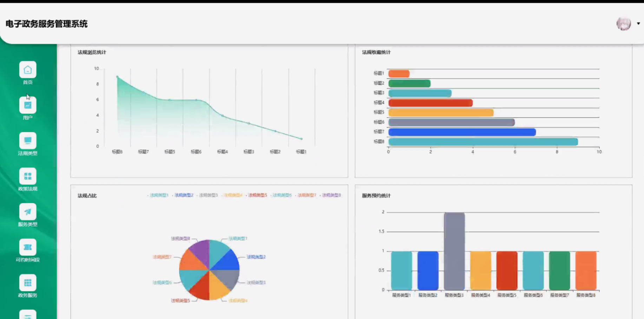Open the 首页 home icon in the sidebar

[28, 70]
